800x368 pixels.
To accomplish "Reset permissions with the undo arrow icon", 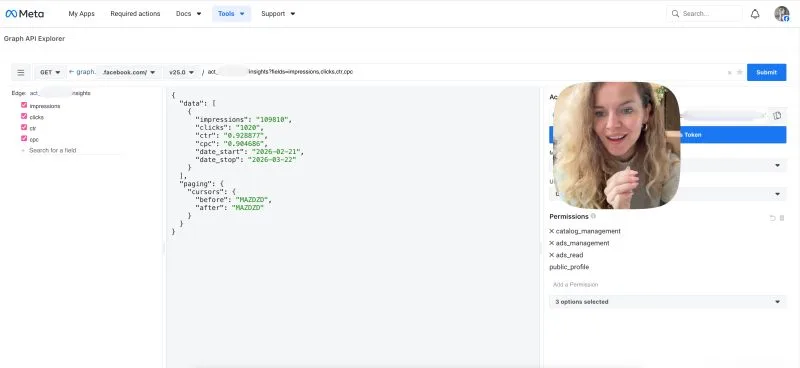I will pyautogui.click(x=772, y=218).
